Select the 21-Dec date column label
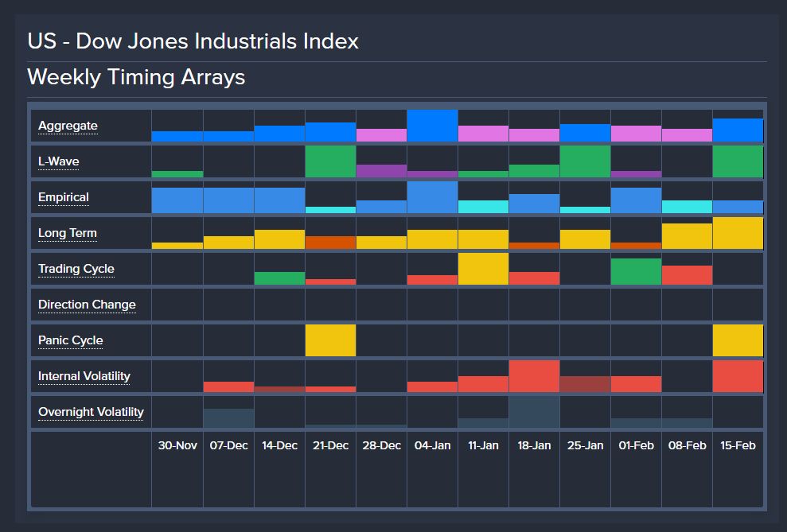Screen dimensions: 787x532 tap(331, 445)
